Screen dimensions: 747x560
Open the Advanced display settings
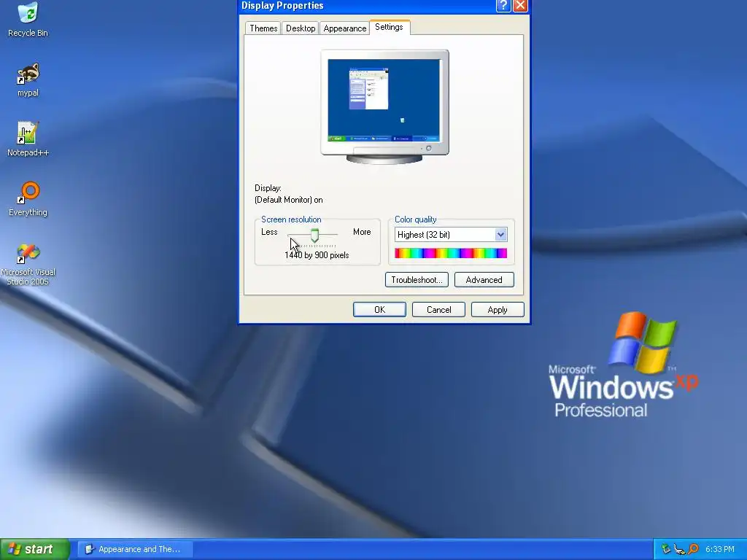tap(484, 279)
